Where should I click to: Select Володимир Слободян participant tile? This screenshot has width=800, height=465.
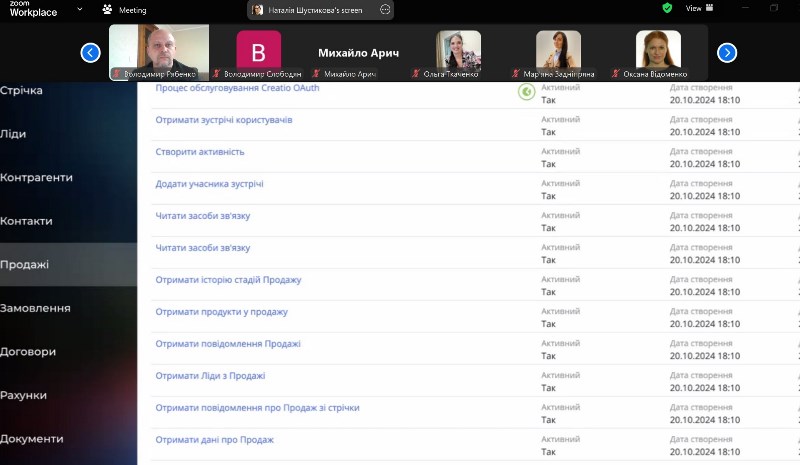(x=259, y=53)
